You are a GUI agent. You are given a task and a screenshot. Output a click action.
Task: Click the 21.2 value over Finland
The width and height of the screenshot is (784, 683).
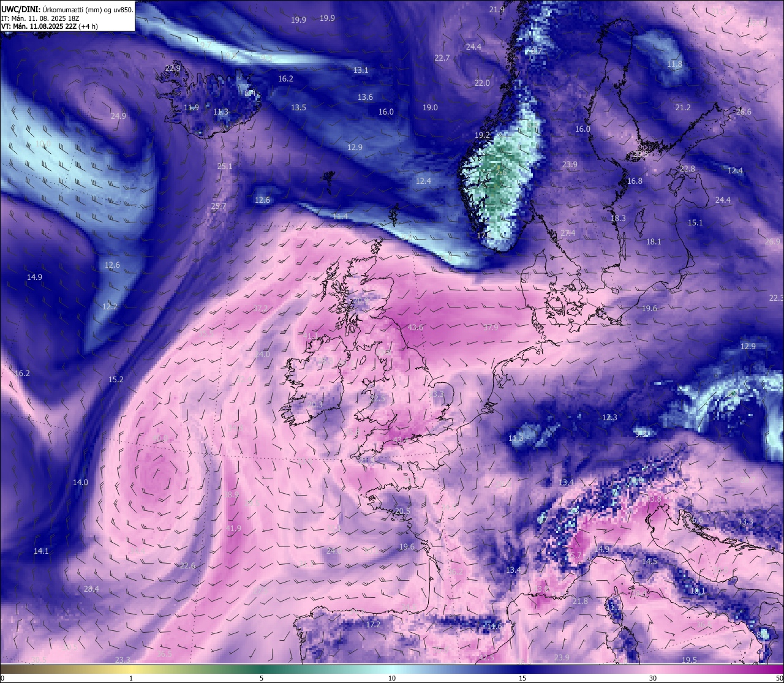tap(683, 108)
